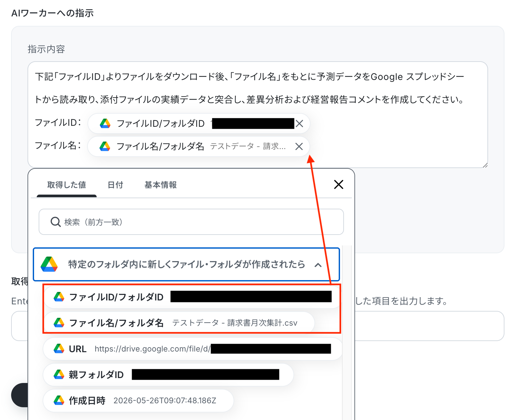Remove the ファイルID/フォルダID chip from the instructions

tap(299, 124)
